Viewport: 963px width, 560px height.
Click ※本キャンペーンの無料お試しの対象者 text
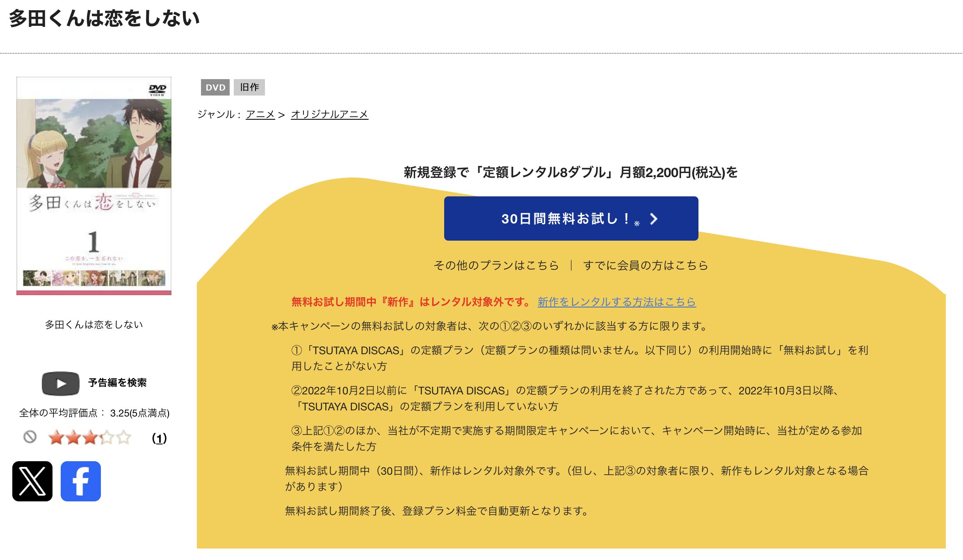coord(490,326)
